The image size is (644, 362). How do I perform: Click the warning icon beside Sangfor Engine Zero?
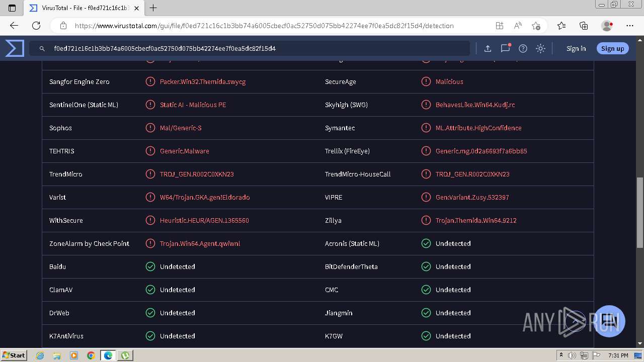click(150, 81)
